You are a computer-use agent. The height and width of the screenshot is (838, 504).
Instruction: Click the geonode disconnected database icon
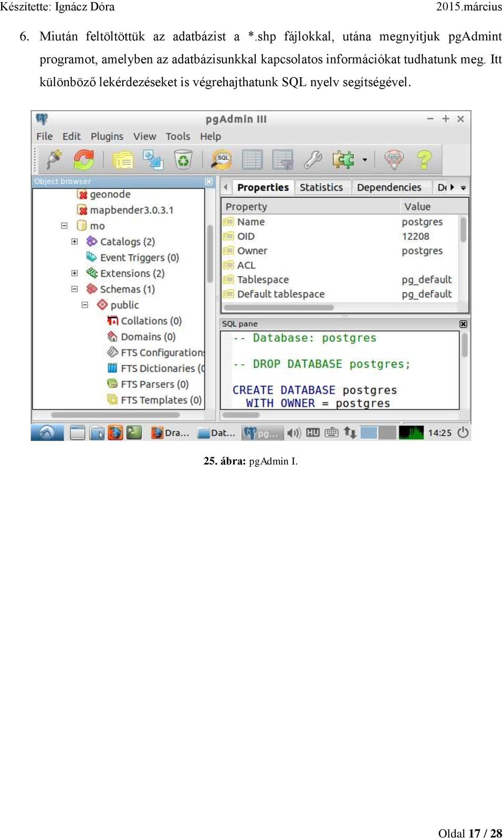(x=82, y=194)
